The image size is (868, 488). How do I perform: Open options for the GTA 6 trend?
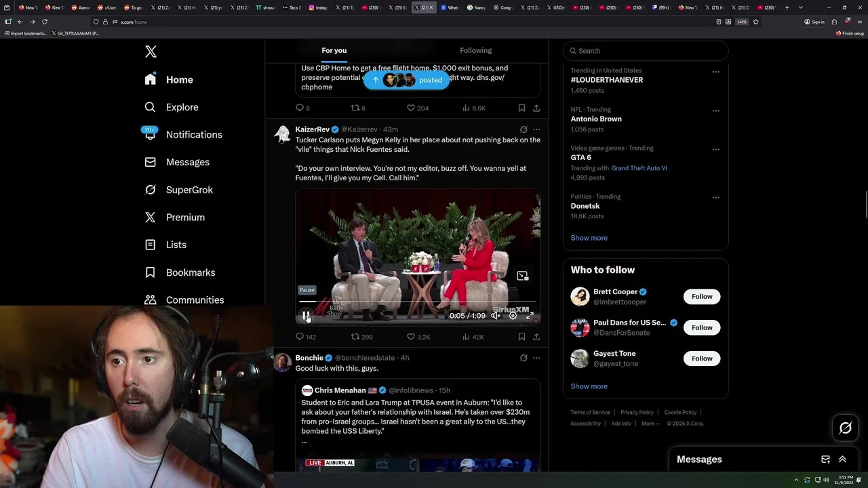tap(716, 149)
